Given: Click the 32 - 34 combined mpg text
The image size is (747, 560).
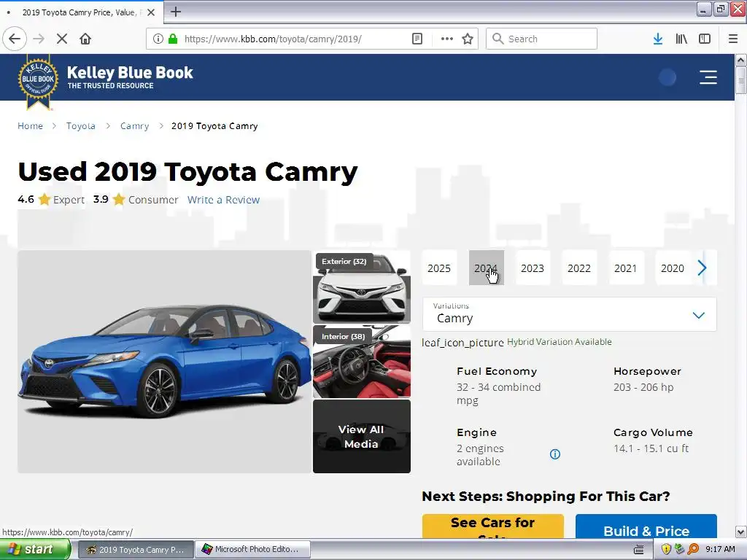Looking at the screenshot, I should point(498,393).
